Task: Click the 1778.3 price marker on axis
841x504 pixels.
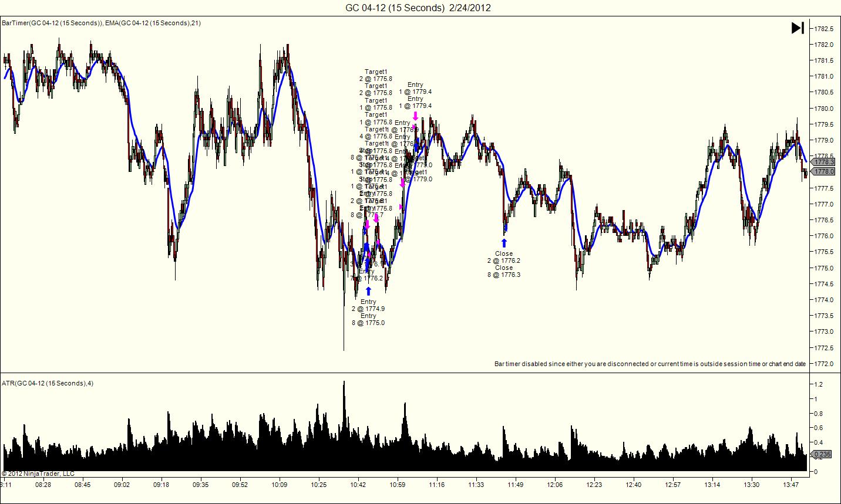Action: [x=823, y=162]
